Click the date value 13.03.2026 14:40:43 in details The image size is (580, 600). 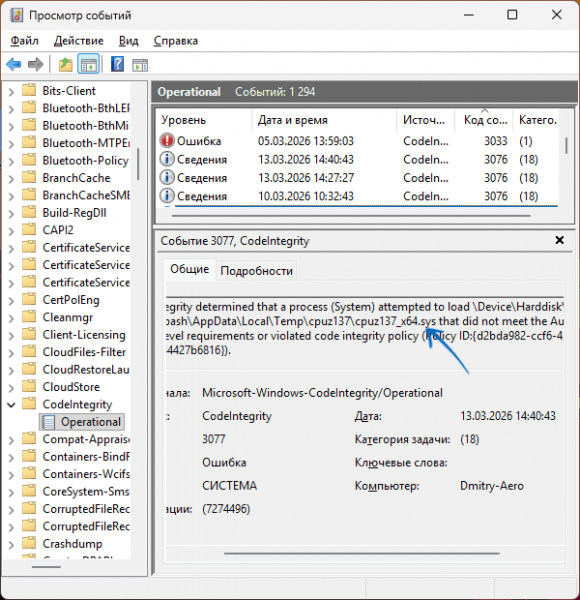coord(508,416)
